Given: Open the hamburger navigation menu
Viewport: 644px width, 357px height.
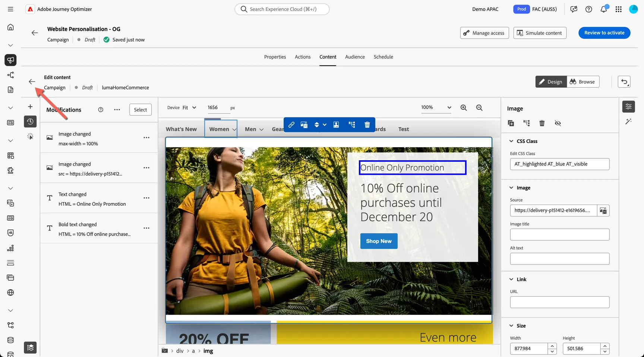Looking at the screenshot, I should point(10,9).
